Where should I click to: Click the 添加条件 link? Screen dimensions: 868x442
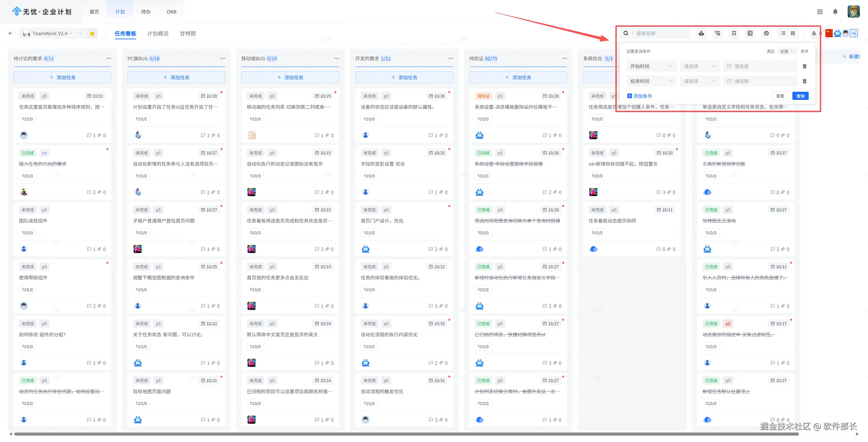(x=639, y=96)
